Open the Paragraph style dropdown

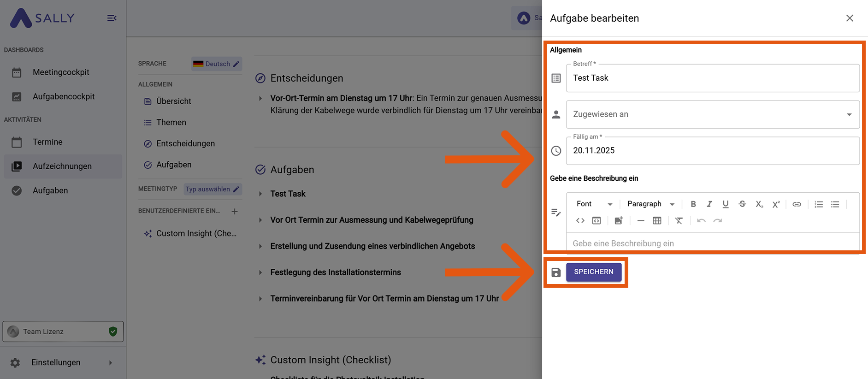[651, 204]
